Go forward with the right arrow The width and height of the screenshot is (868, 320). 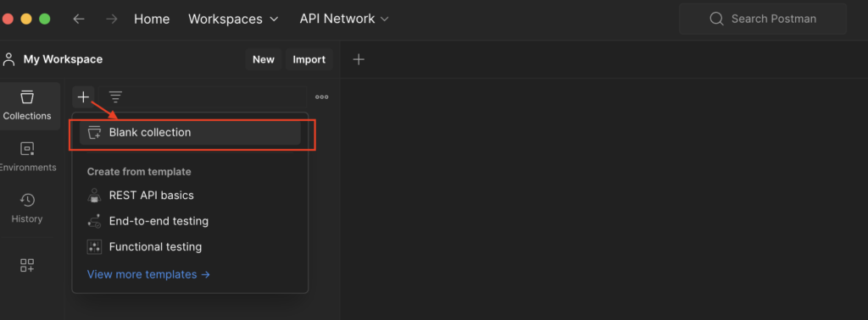pos(112,19)
